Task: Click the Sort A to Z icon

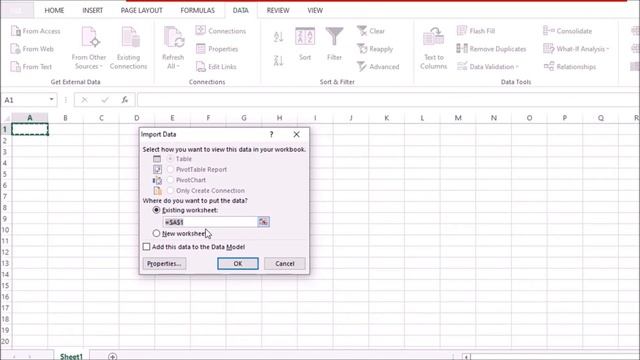Action: (278, 37)
